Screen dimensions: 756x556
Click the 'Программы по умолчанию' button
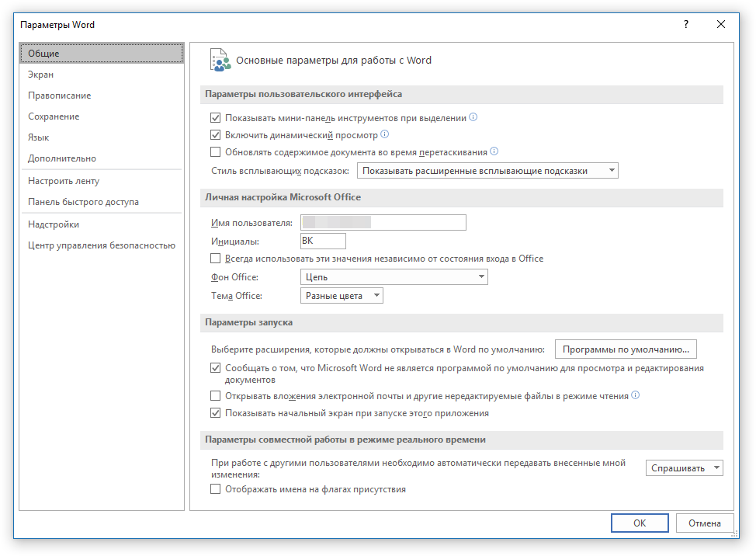click(x=626, y=349)
